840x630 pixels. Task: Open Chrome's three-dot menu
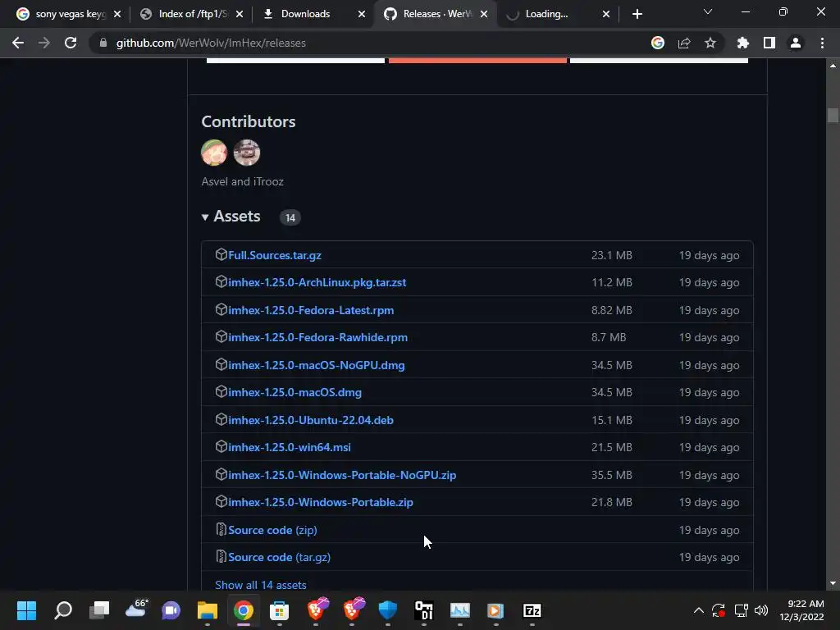822,43
